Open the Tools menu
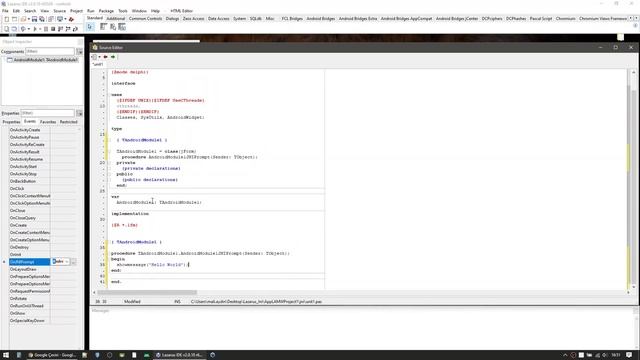This screenshot has height=360, width=640. [122, 11]
